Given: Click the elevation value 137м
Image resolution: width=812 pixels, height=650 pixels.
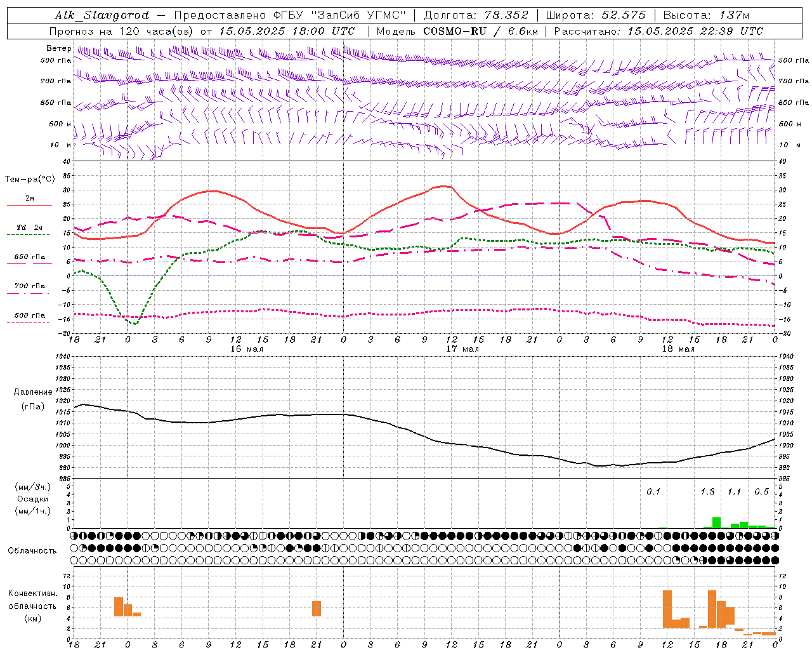Looking at the screenshot, I should tap(735, 15).
